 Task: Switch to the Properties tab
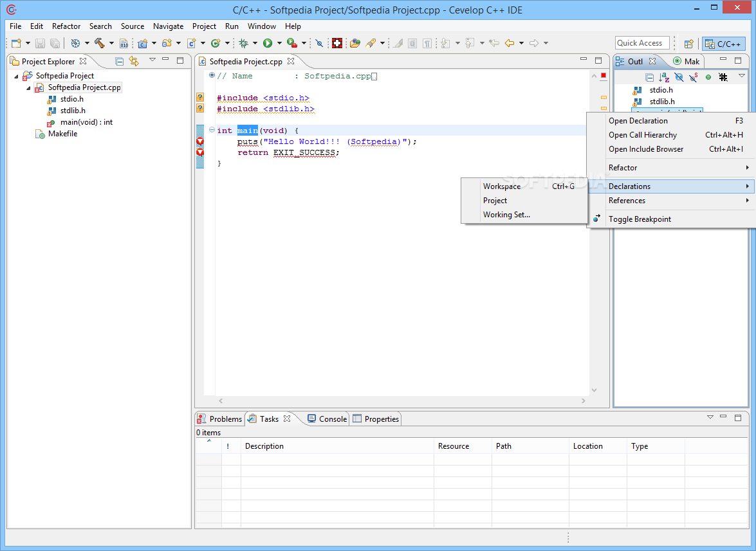click(x=376, y=419)
